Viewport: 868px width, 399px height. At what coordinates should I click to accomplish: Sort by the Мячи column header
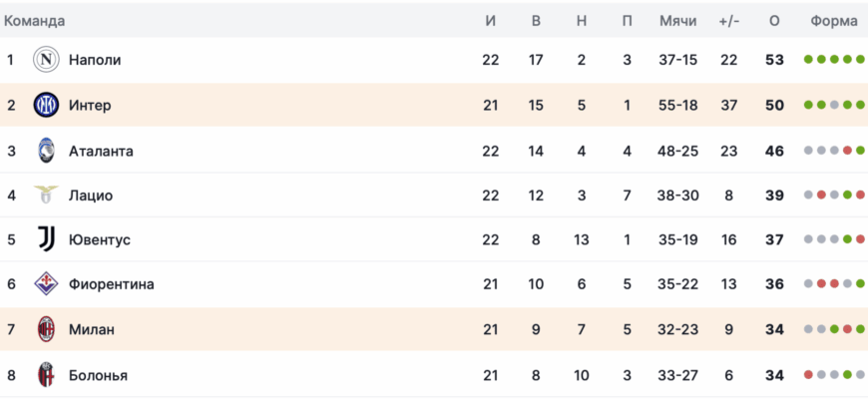pos(678,21)
